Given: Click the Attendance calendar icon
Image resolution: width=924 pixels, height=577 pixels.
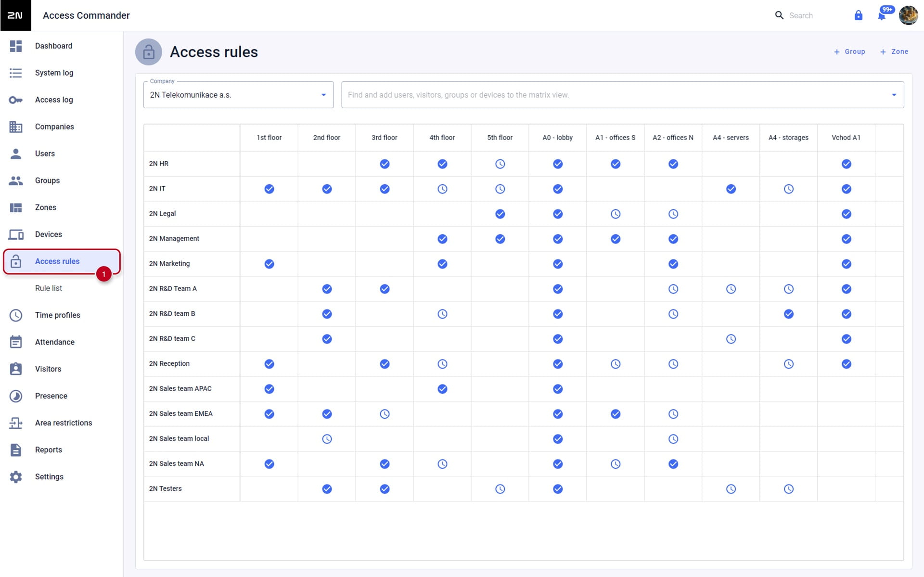Looking at the screenshot, I should click(16, 342).
